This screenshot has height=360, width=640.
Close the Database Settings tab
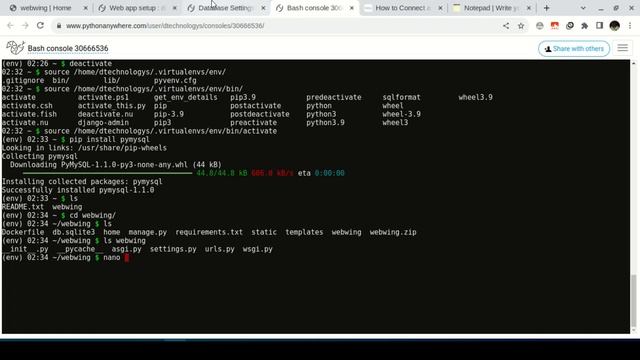click(x=263, y=8)
